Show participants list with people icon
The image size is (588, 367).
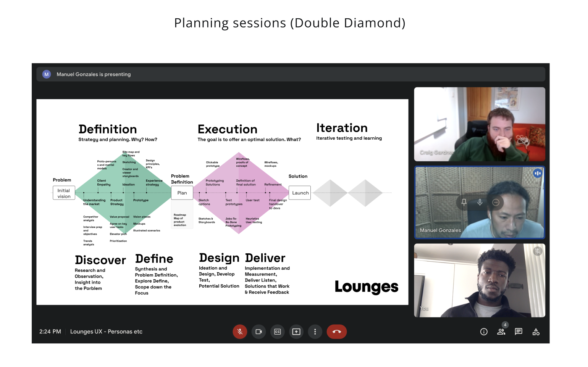point(501,332)
